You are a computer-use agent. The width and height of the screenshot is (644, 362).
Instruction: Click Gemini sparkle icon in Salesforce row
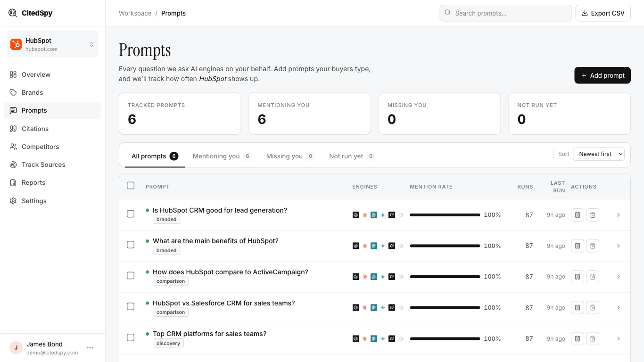tap(383, 308)
